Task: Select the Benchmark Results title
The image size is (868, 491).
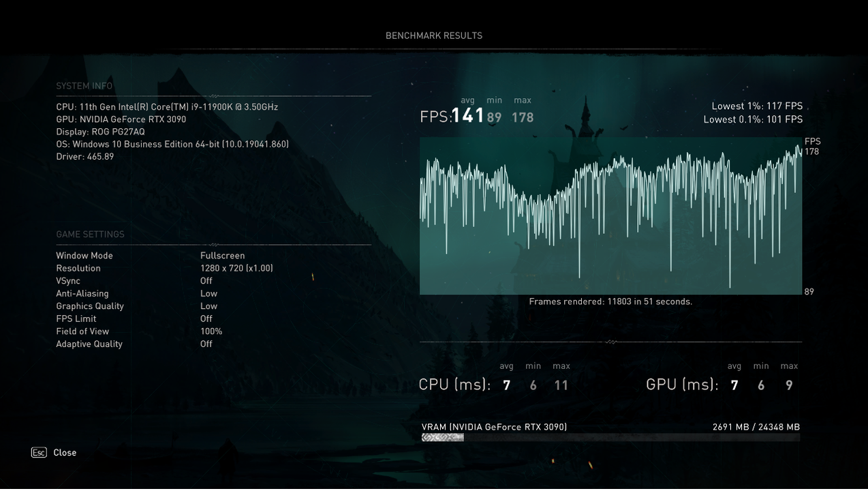Action: pos(434,35)
